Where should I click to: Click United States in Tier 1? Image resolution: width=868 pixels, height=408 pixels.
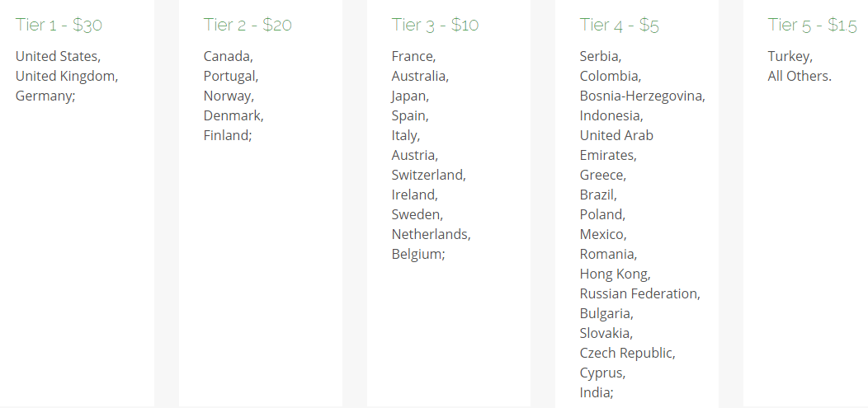(x=58, y=56)
